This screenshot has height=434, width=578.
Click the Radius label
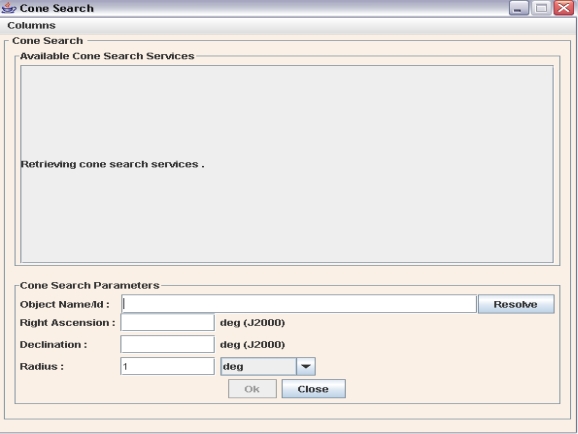point(42,367)
